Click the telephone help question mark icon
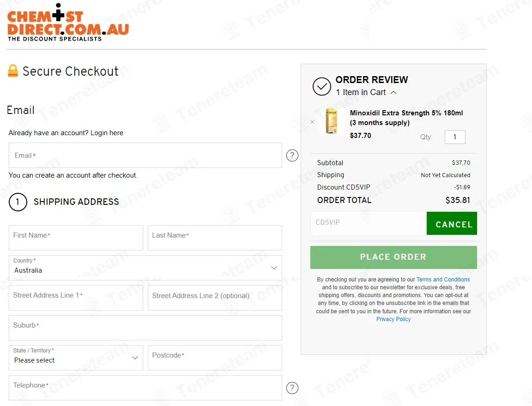Viewport: 532px width, 406px height. point(292,388)
